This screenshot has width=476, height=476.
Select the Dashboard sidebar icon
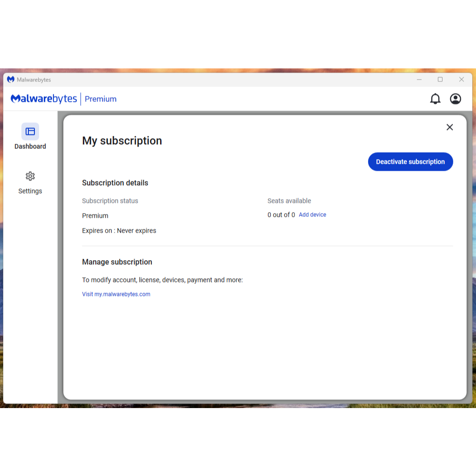(30, 132)
